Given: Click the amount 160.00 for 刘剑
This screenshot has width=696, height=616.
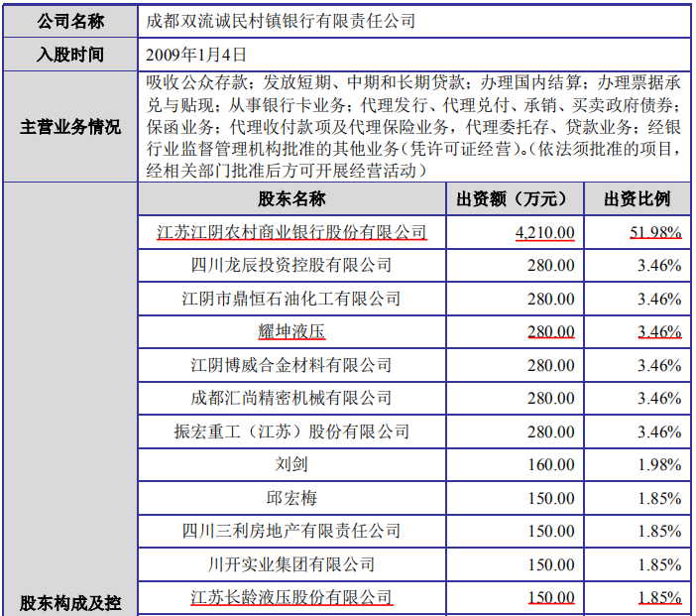Looking at the screenshot, I should click(x=551, y=464).
